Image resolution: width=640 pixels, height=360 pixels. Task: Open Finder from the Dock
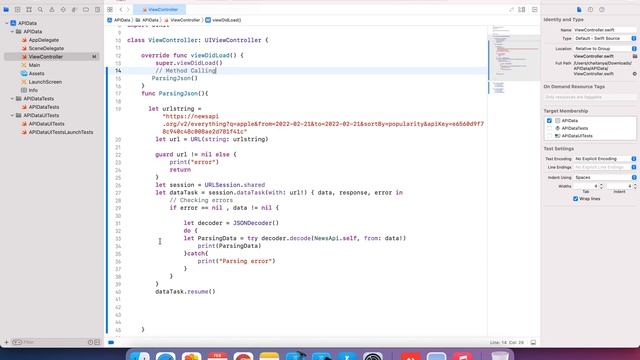tap(140, 356)
